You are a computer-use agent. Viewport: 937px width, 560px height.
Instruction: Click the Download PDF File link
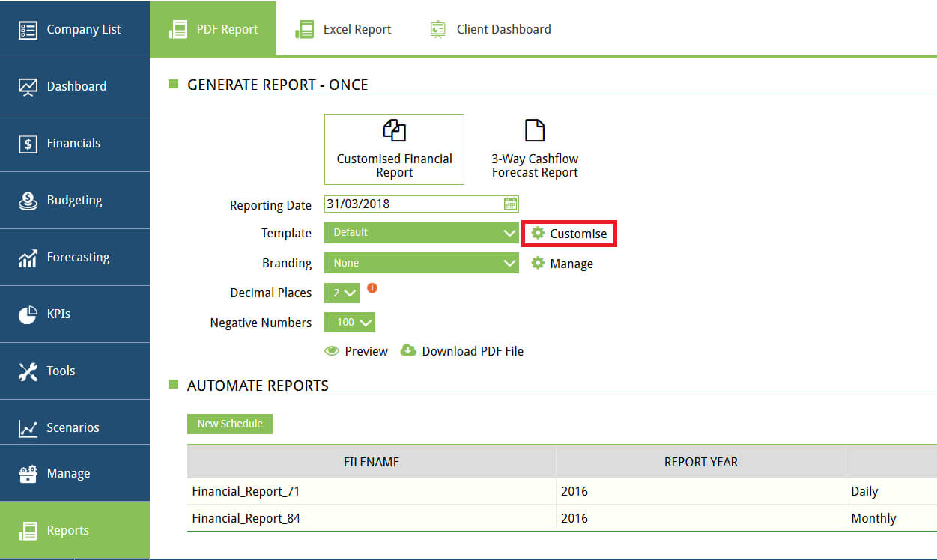[472, 351]
